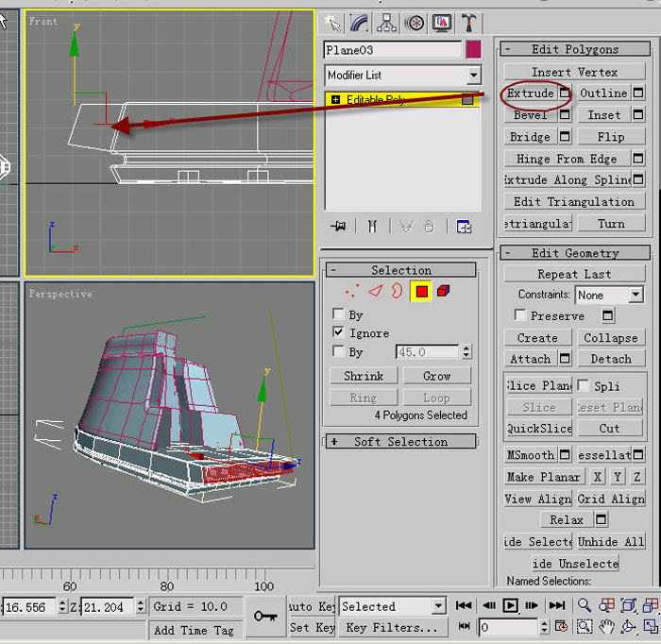Viewport: 661px width, 644px height.
Task: Click Configure Modifier Sets icon
Action: coord(464,227)
